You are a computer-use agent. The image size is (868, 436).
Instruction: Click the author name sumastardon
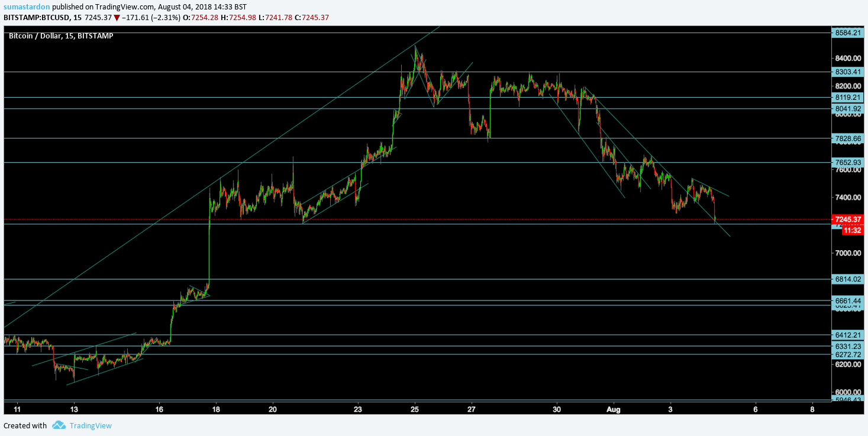pyautogui.click(x=27, y=7)
